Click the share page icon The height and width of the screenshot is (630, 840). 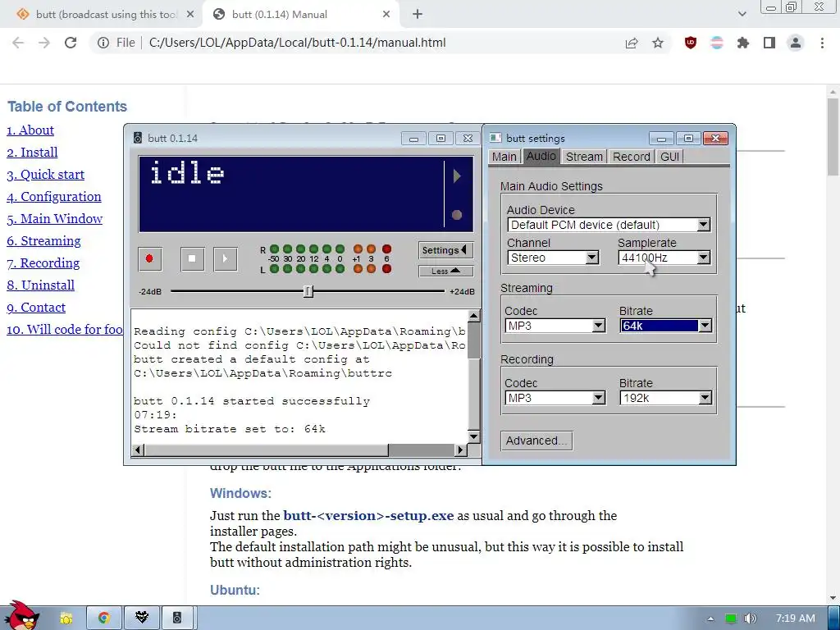tap(632, 43)
